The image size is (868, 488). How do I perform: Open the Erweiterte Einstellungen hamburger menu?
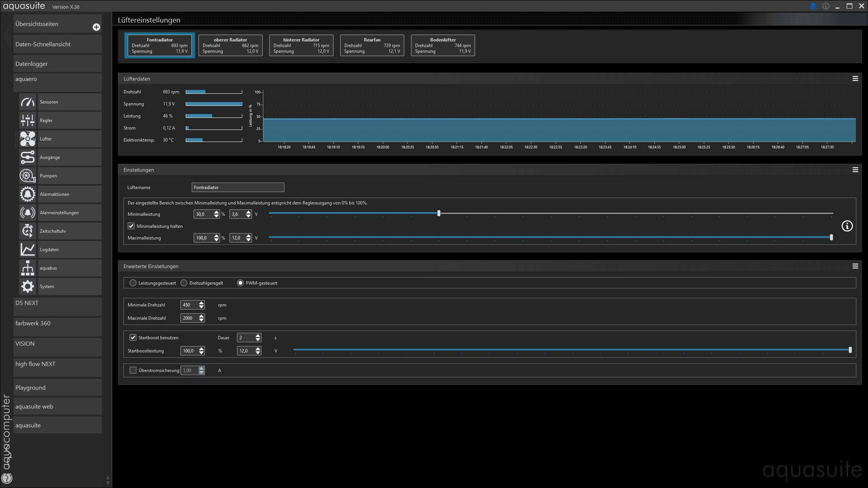pos(855,266)
